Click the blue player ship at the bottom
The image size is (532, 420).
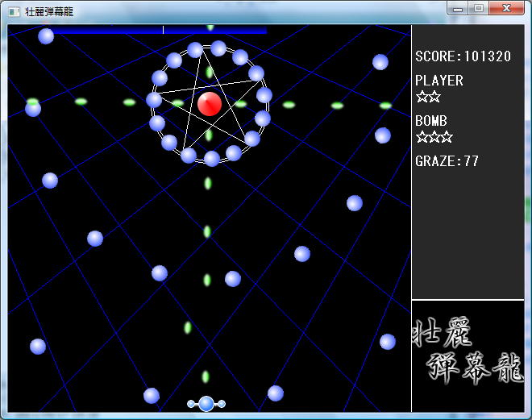coord(206,404)
